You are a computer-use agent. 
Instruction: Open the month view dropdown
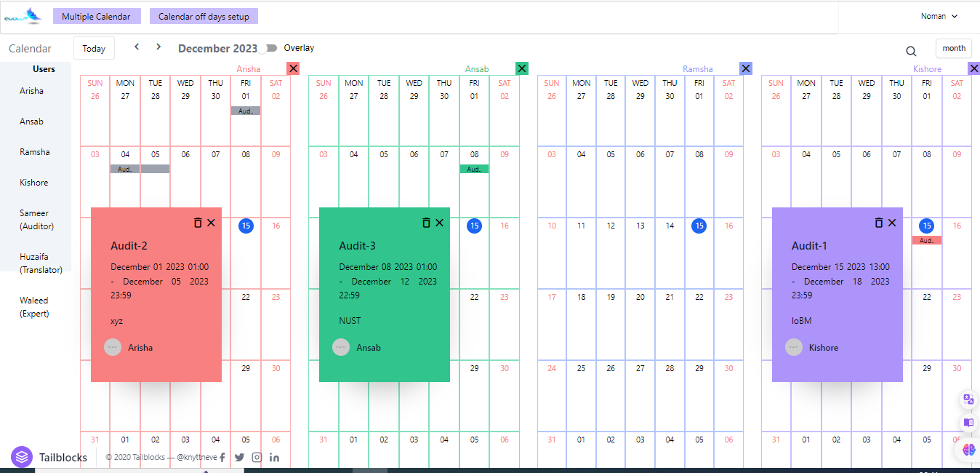tap(953, 47)
